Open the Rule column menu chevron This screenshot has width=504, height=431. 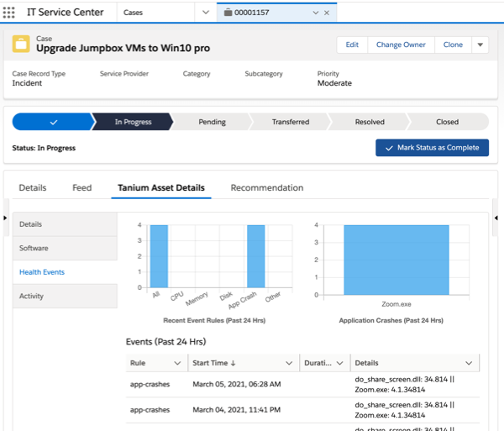(177, 363)
